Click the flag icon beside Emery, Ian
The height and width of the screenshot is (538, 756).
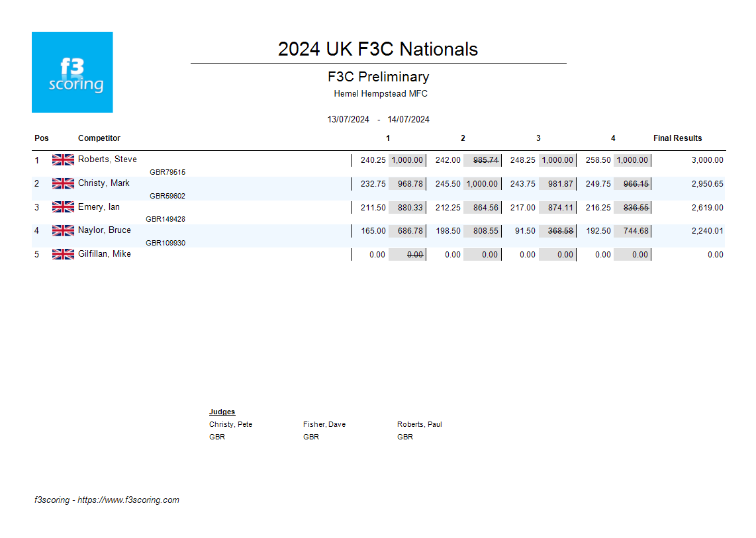pyautogui.click(x=63, y=207)
